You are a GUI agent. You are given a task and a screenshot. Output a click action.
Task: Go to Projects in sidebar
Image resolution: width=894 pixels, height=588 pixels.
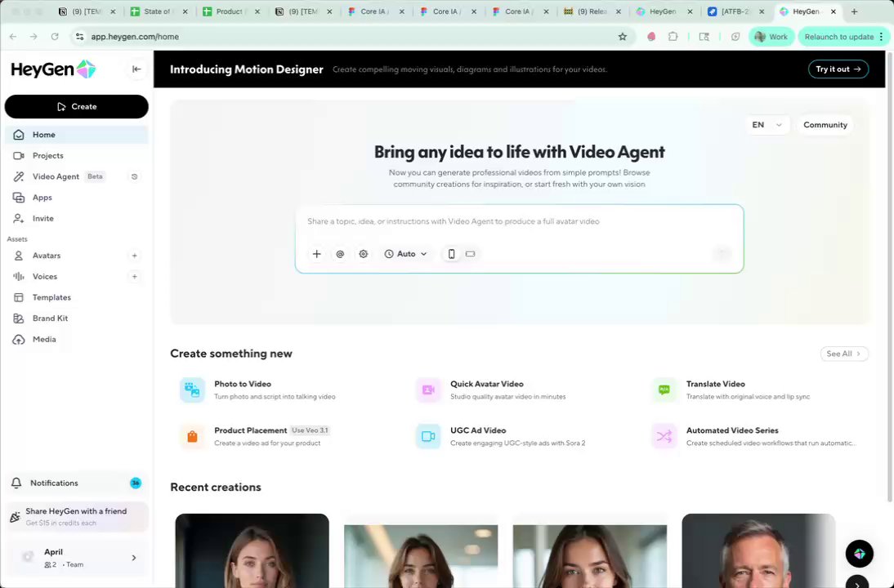76,155
